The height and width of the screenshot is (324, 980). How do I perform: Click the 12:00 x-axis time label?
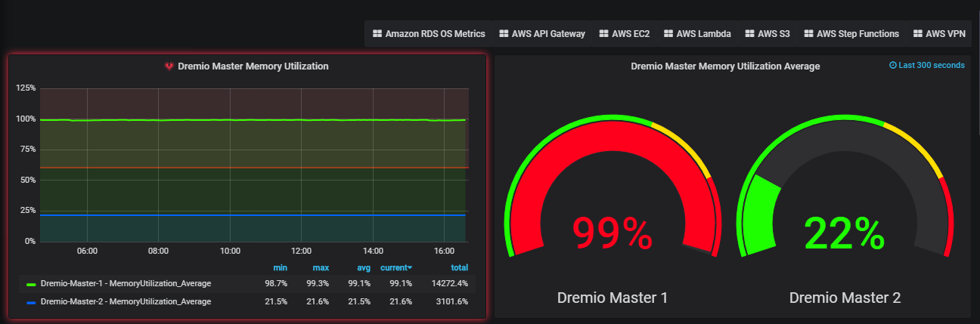tap(301, 251)
